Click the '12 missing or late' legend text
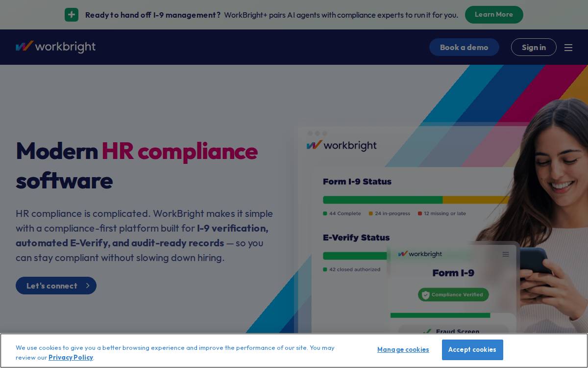Image resolution: width=588 pixels, height=368 pixels. coord(445,213)
